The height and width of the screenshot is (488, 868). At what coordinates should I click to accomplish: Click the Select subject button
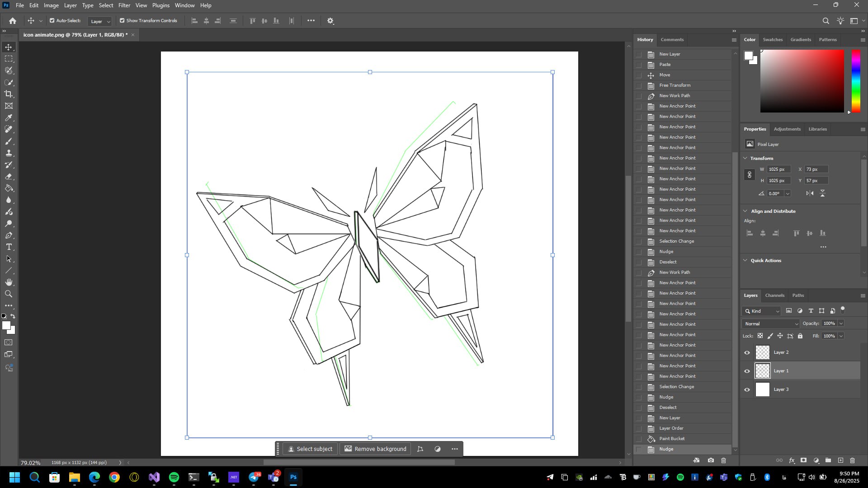pos(310,449)
